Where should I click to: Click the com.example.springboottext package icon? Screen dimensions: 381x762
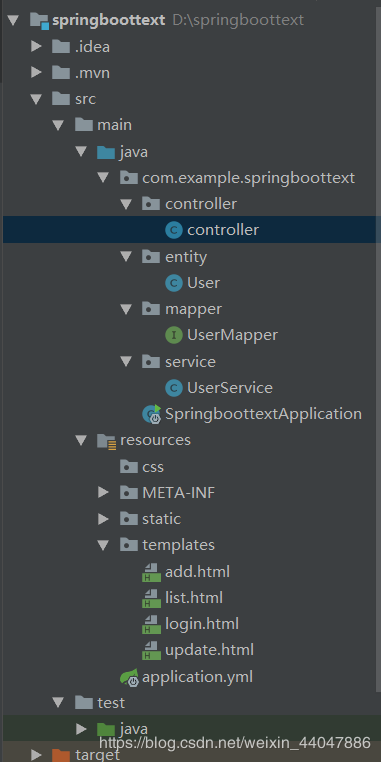tap(129, 178)
